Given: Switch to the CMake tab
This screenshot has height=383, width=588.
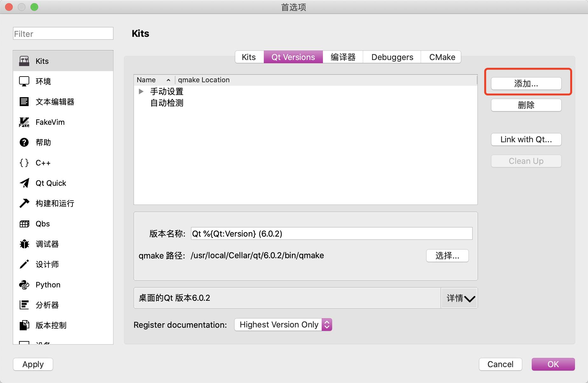Looking at the screenshot, I should 442,57.
